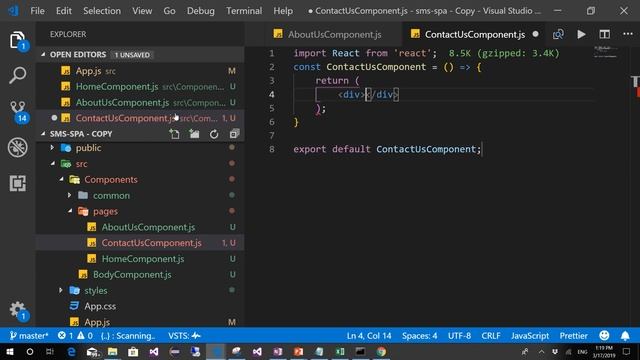The image size is (640, 360).
Task: Click the VSTS status bar item
Action: click(184, 336)
